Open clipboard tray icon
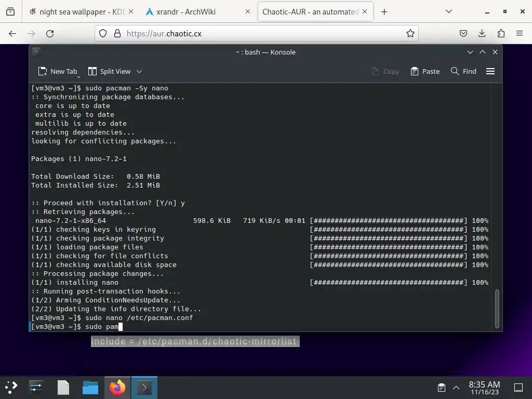 [x=441, y=388]
